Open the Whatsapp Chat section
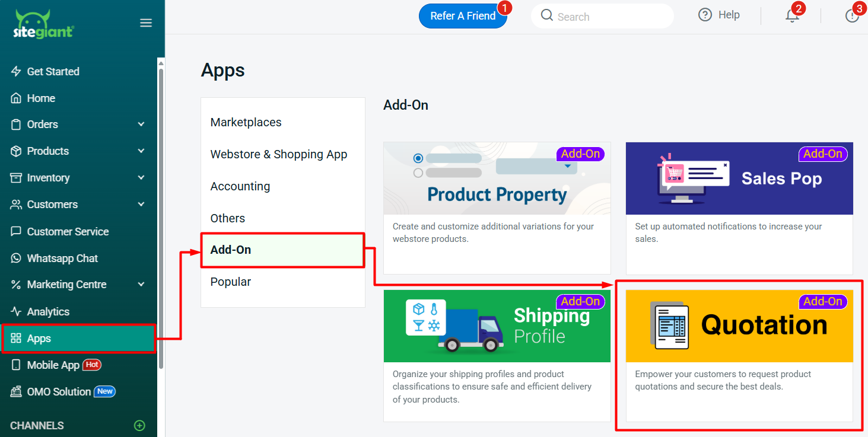This screenshot has width=868, height=437. click(17, 258)
